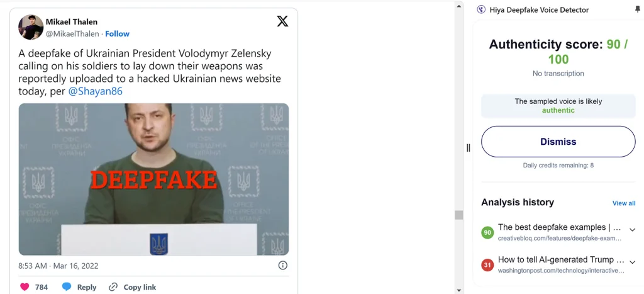
Task: Click the red 31 score badge
Action: pos(487,265)
